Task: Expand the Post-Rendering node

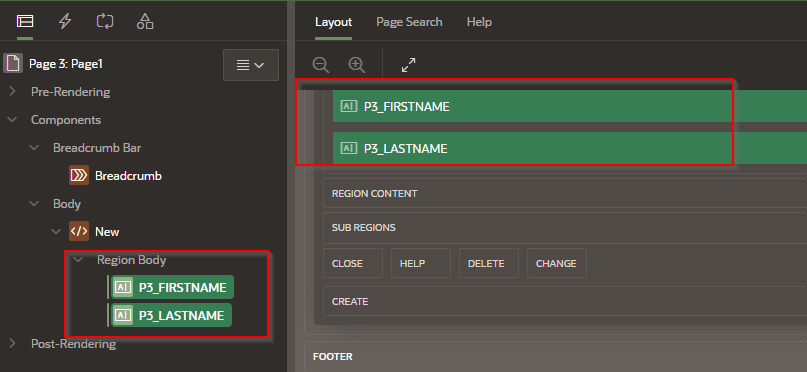Action: (12, 343)
